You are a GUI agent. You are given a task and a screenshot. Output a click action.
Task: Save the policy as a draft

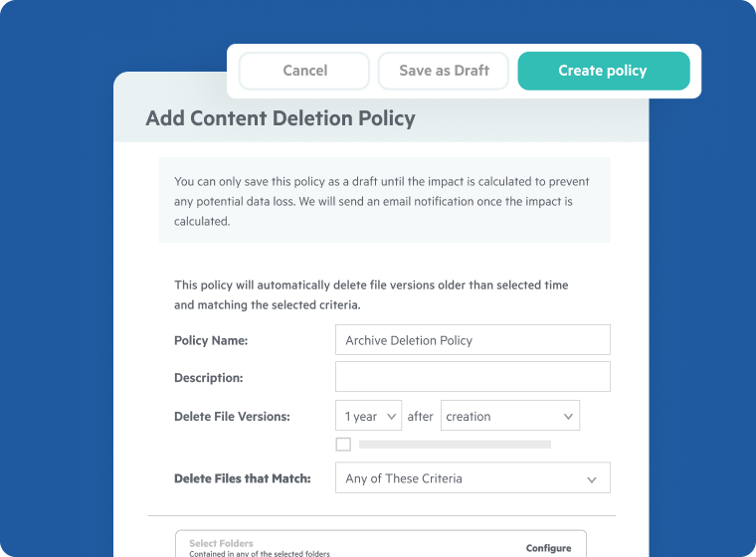point(444,71)
